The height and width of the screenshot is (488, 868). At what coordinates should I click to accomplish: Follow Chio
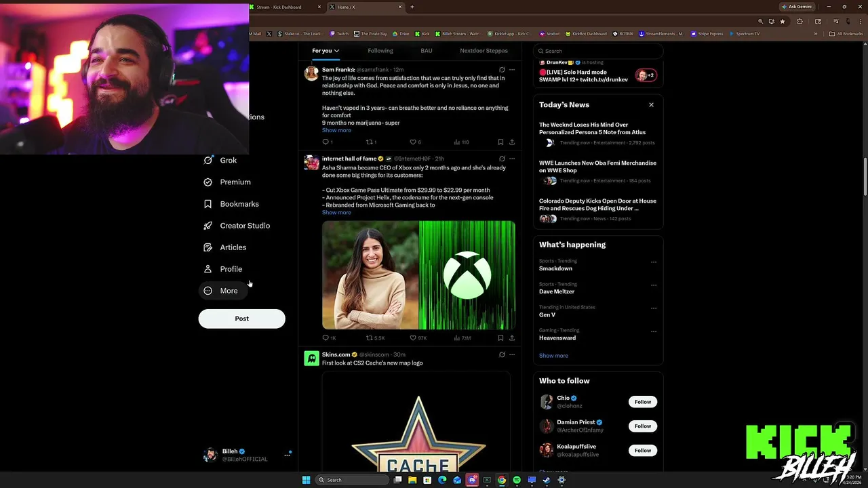pyautogui.click(x=643, y=402)
